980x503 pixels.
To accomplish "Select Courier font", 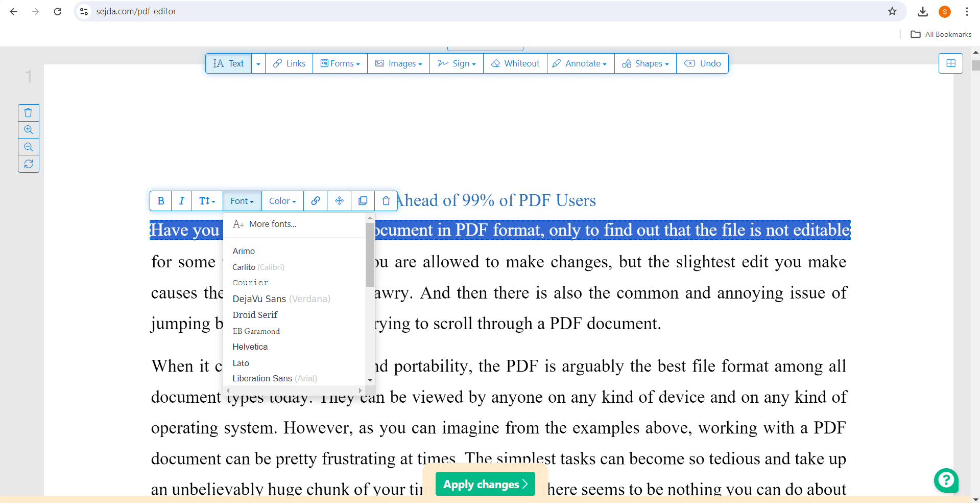I will pos(250,283).
